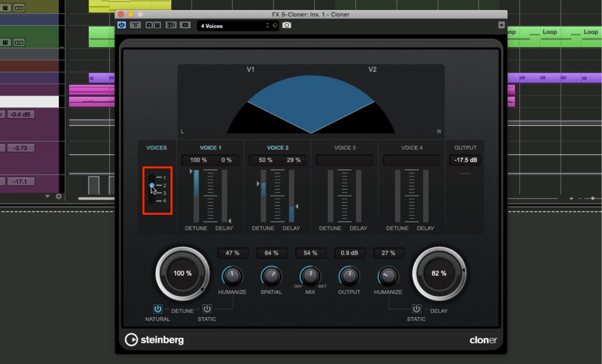Viewport: 602px width, 364px height.
Task: Click the copy A to B settings icon
Action: point(185,25)
